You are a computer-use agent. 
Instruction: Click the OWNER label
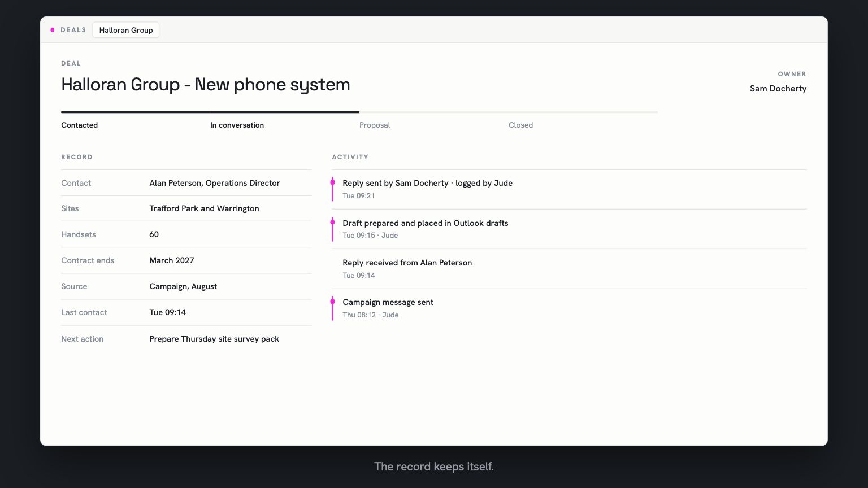click(792, 74)
